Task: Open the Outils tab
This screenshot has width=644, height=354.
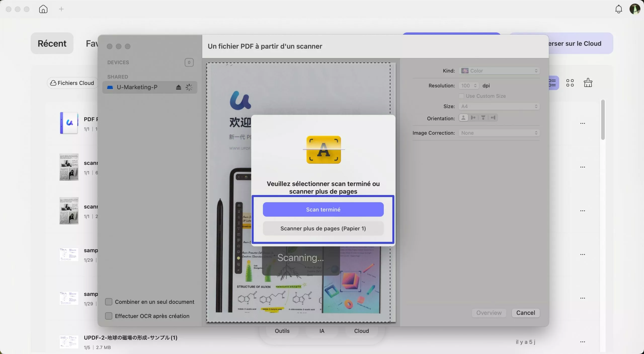Action: pos(282,331)
